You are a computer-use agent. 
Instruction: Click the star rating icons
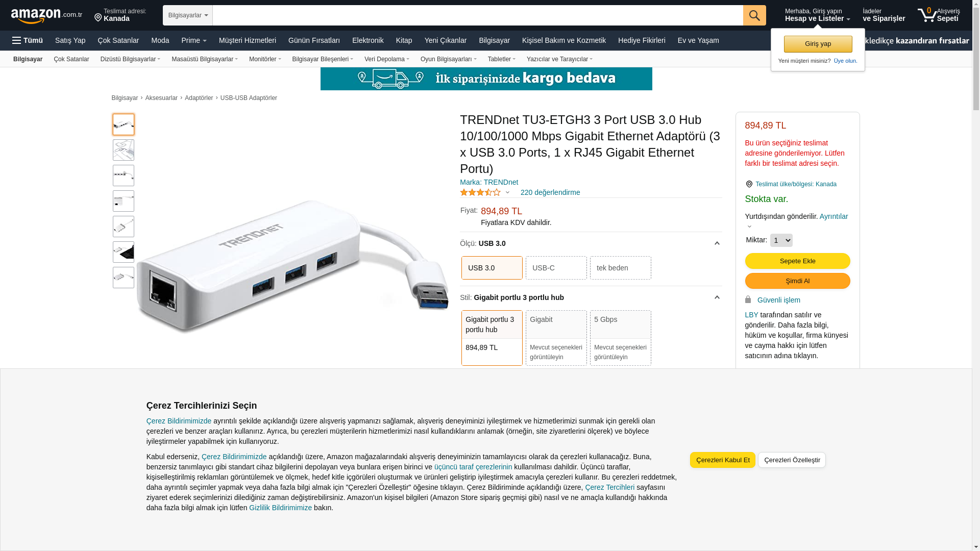(x=480, y=192)
